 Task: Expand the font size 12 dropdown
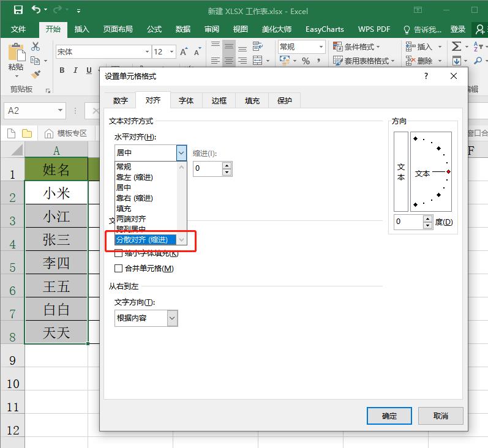(171, 51)
